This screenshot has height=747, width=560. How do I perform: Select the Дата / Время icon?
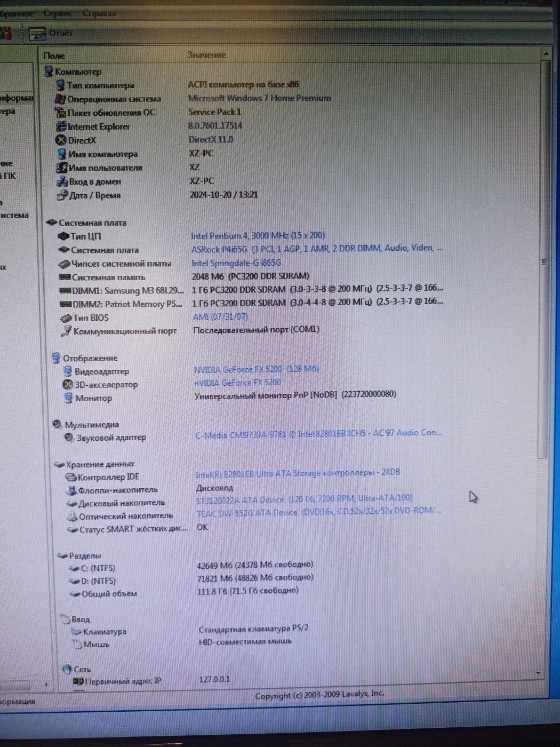click(x=63, y=195)
